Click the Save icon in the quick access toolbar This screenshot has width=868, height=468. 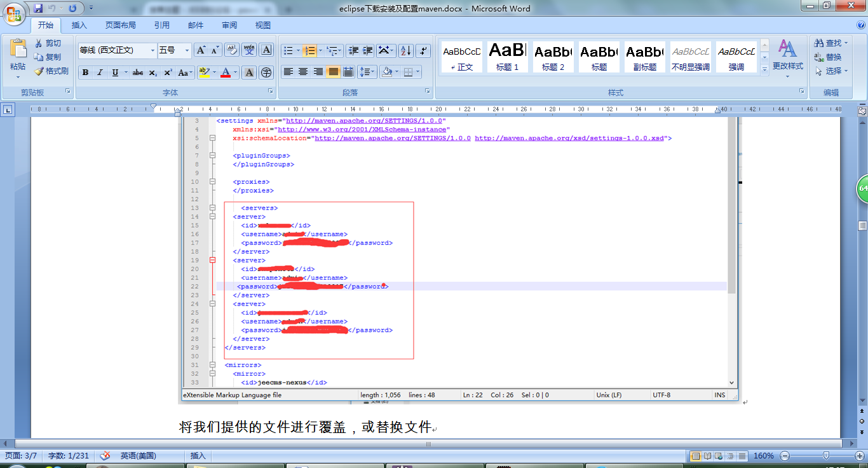(x=38, y=8)
